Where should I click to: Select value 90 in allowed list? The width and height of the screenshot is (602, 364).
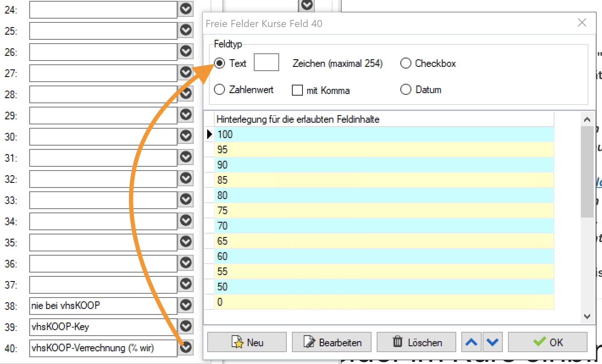point(384,165)
